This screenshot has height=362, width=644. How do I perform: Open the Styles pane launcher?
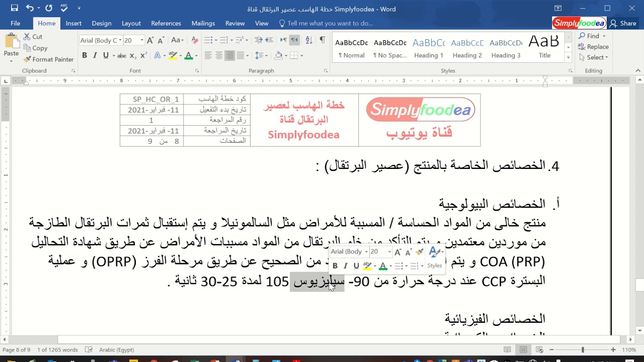(570, 71)
